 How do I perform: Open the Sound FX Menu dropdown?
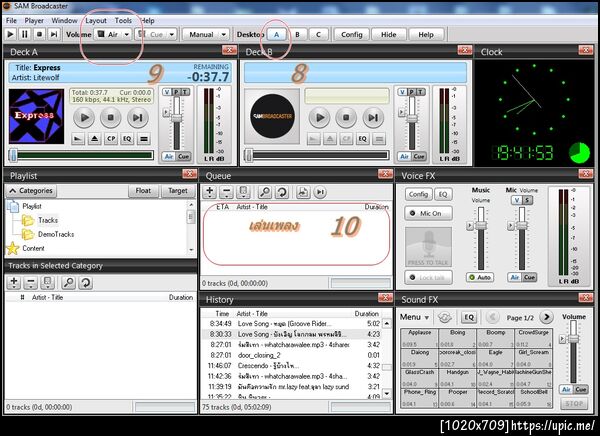(x=414, y=317)
